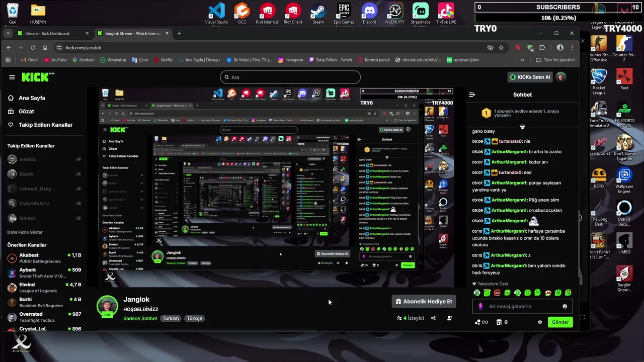Open the Steam desktop icon
644x362 pixels.
[x=318, y=14]
